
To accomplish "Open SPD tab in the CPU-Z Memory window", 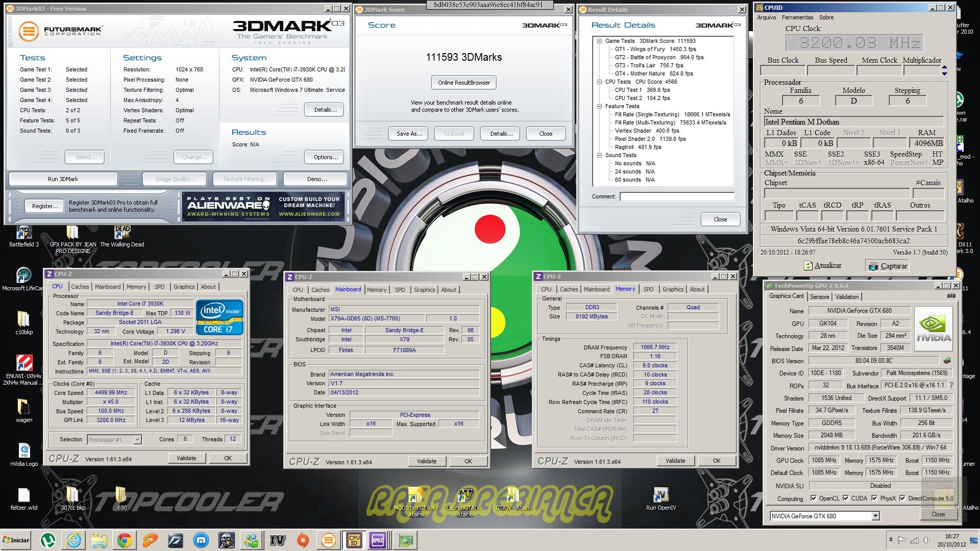I will tap(648, 289).
